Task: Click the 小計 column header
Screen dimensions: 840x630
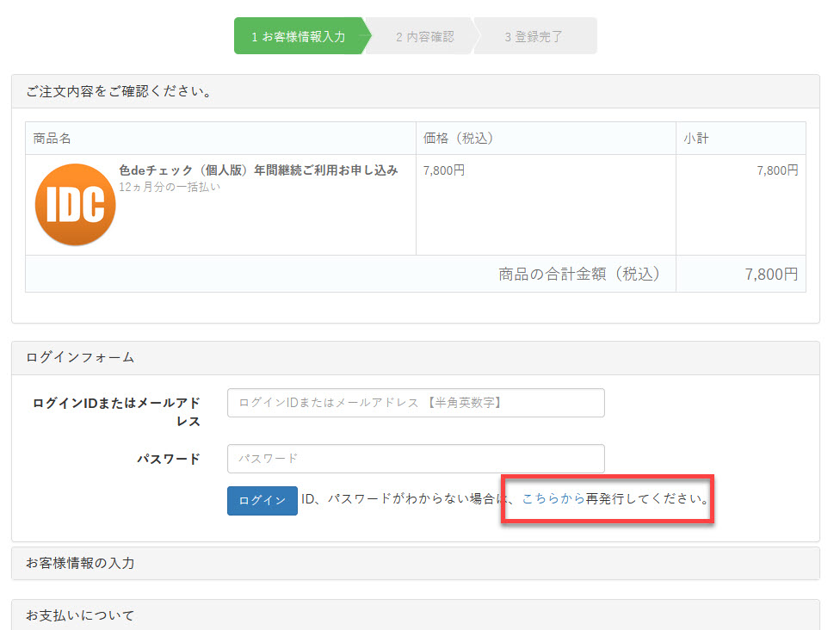Action: pos(696,139)
